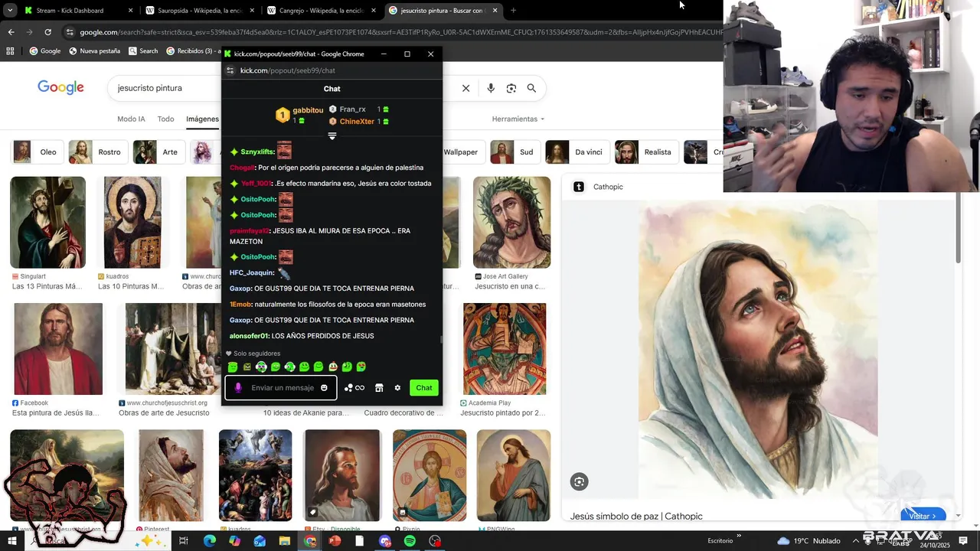Image resolution: width=980 pixels, height=551 pixels.
Task: Click Jesús símbolo de paz title
Action: click(x=636, y=517)
